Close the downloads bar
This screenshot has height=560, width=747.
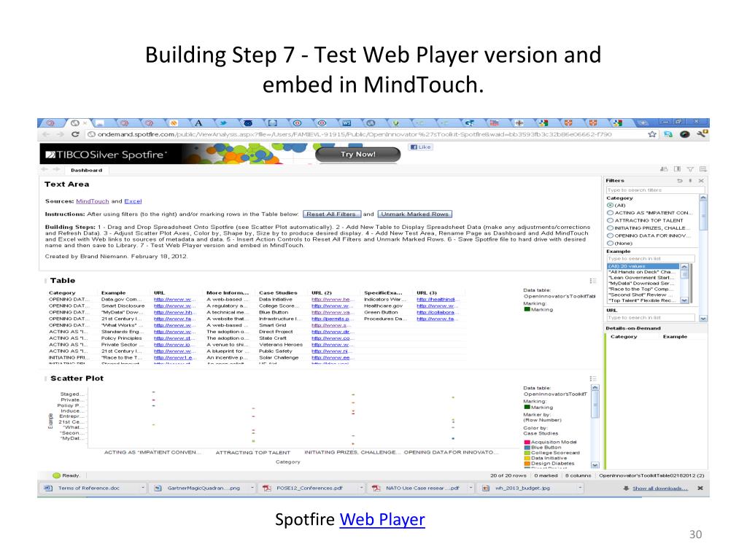pyautogui.click(x=700, y=488)
